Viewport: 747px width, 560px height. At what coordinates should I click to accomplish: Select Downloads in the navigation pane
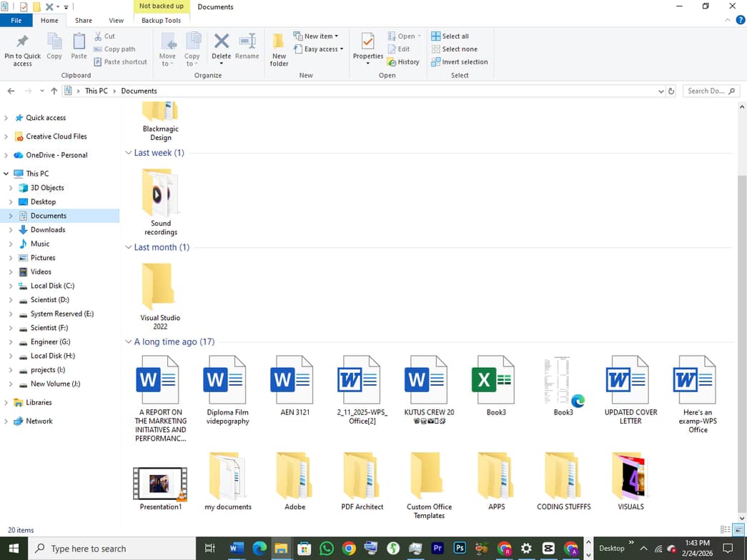[x=48, y=230]
